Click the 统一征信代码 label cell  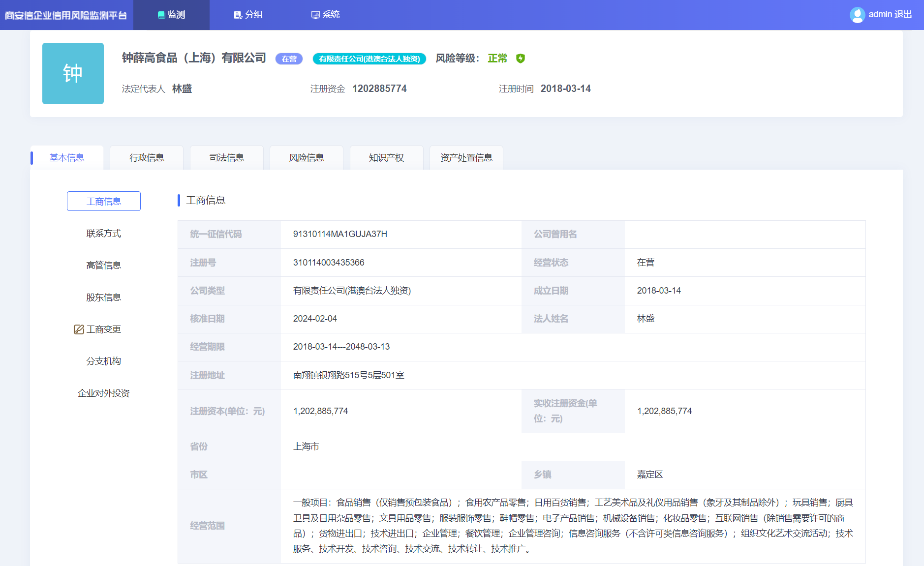[x=229, y=235]
